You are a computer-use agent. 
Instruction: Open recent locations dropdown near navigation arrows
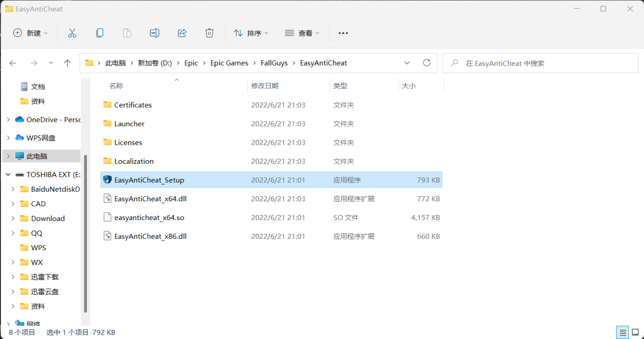pyautogui.click(x=51, y=63)
